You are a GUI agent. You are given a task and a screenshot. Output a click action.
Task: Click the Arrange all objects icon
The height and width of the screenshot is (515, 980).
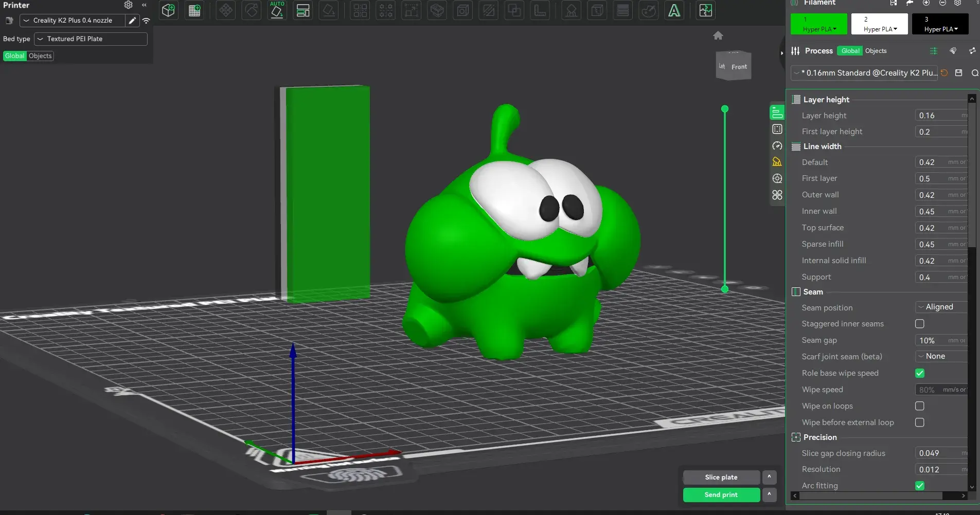[303, 10]
